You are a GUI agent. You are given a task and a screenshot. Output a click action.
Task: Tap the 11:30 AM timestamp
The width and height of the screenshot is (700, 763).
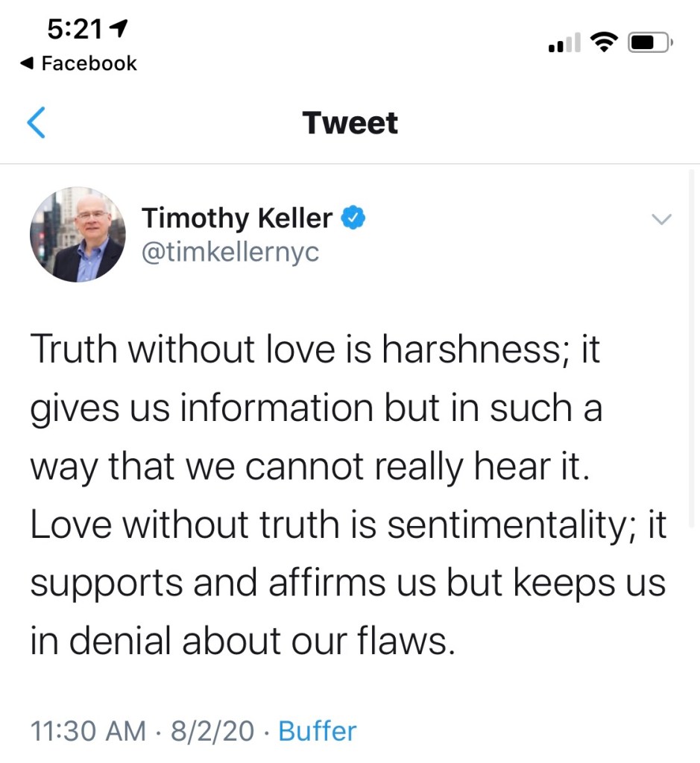88,731
